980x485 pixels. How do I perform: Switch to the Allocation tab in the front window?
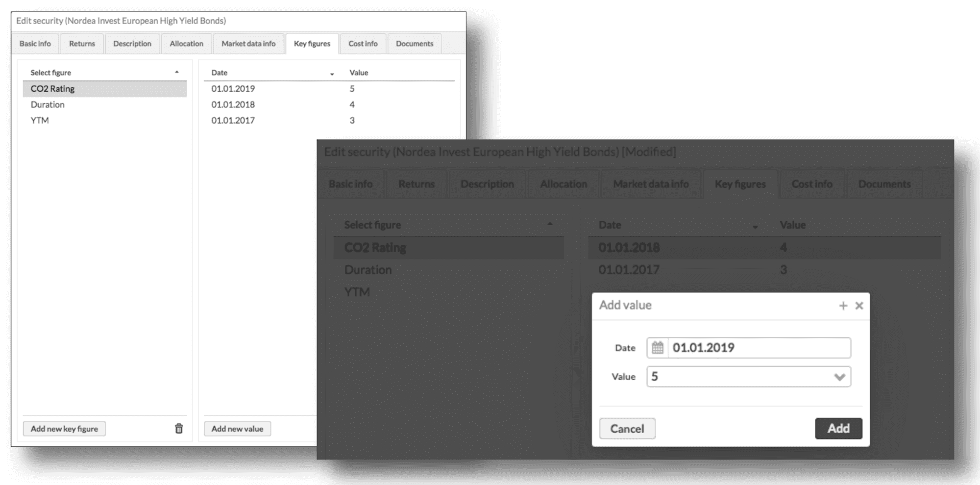(x=186, y=44)
